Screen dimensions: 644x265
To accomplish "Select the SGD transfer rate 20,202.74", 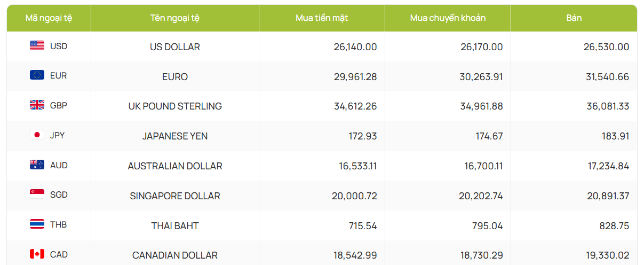I will pos(481,196).
